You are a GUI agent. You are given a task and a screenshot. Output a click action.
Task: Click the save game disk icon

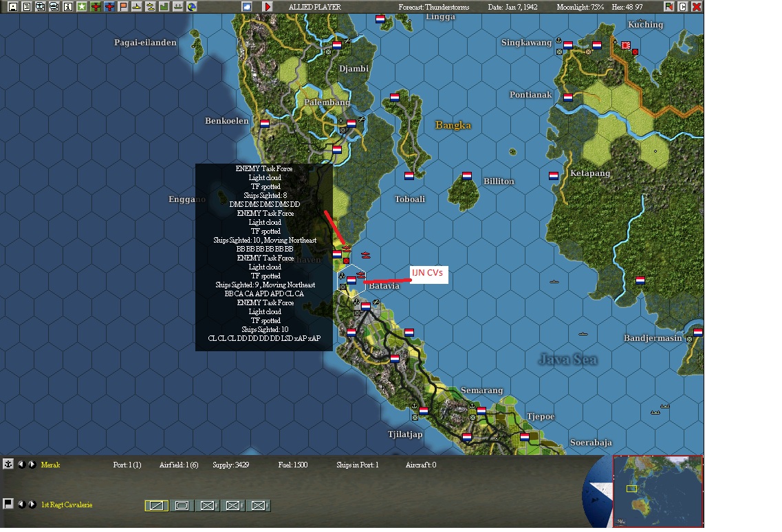click(x=13, y=6)
